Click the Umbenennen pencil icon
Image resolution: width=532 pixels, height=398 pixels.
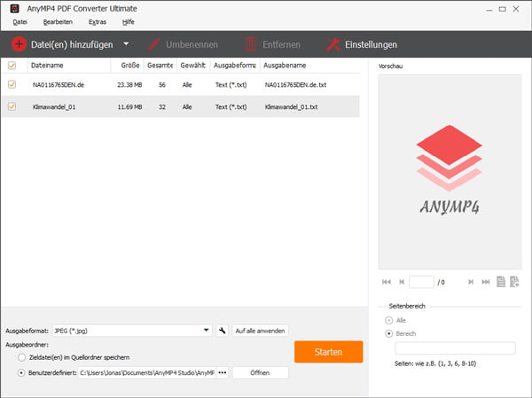pyautogui.click(x=154, y=44)
